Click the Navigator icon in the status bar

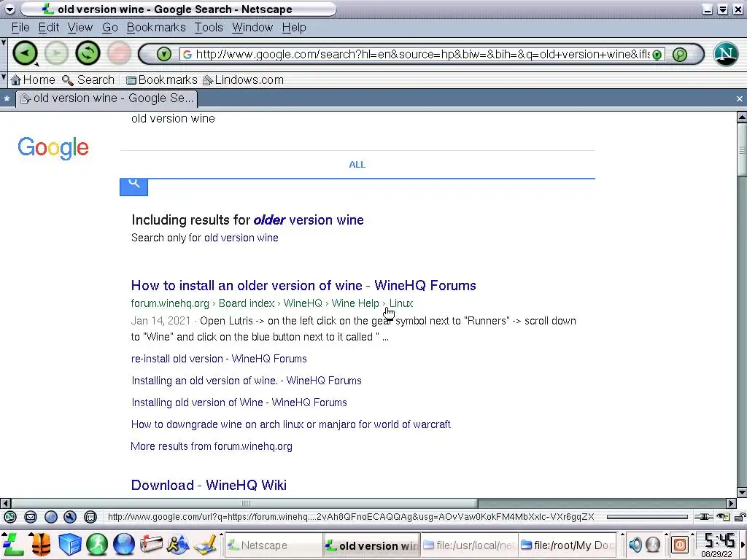10,517
